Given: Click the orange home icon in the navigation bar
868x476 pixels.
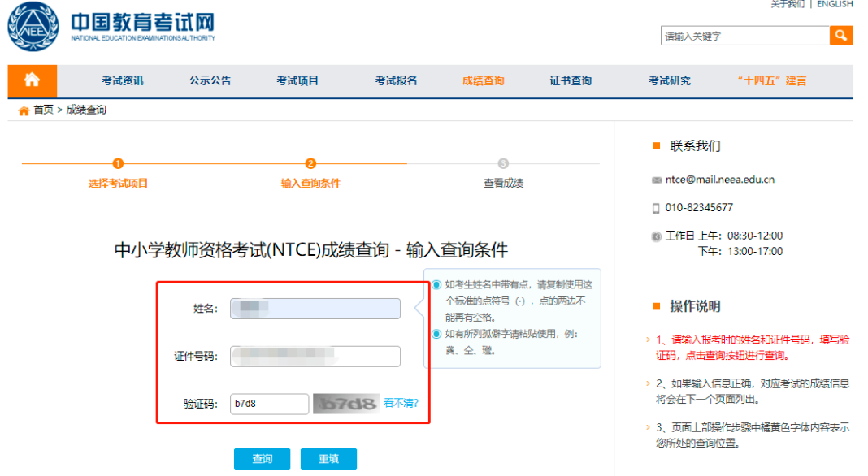Looking at the screenshot, I should point(31,81).
